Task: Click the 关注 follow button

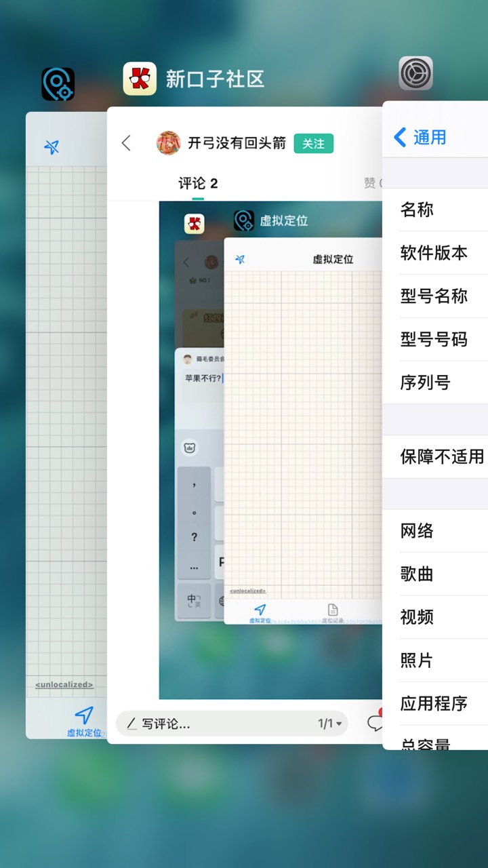Action: (313, 144)
